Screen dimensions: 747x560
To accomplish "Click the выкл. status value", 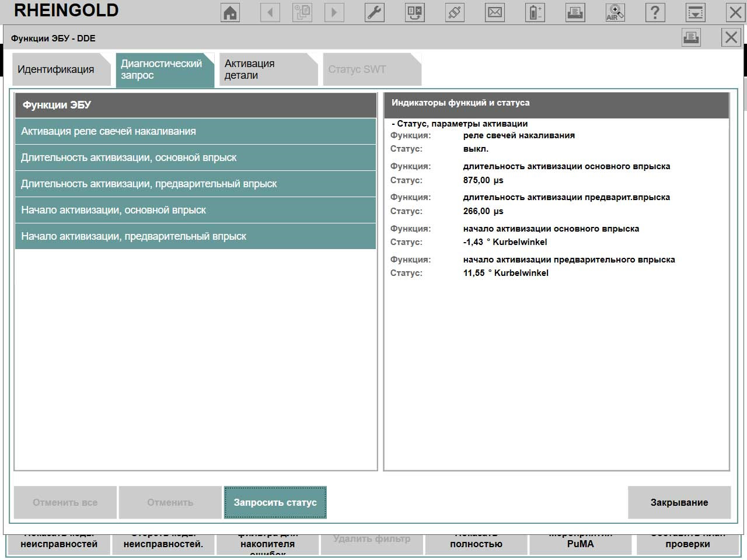I will (x=476, y=149).
